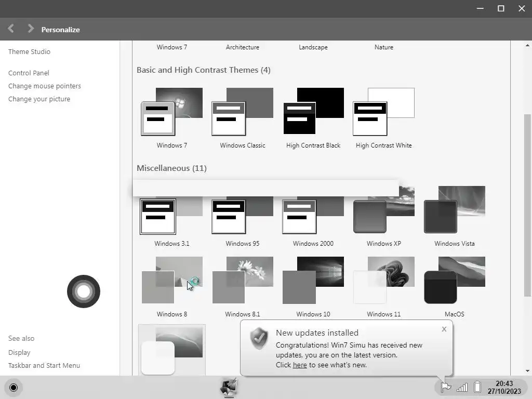Select the unlabeled theme below Windows 8
The image size is (532, 399).
point(171,350)
